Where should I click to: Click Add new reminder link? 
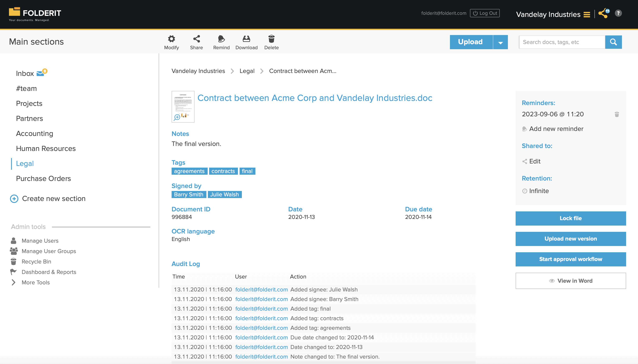[x=556, y=129]
